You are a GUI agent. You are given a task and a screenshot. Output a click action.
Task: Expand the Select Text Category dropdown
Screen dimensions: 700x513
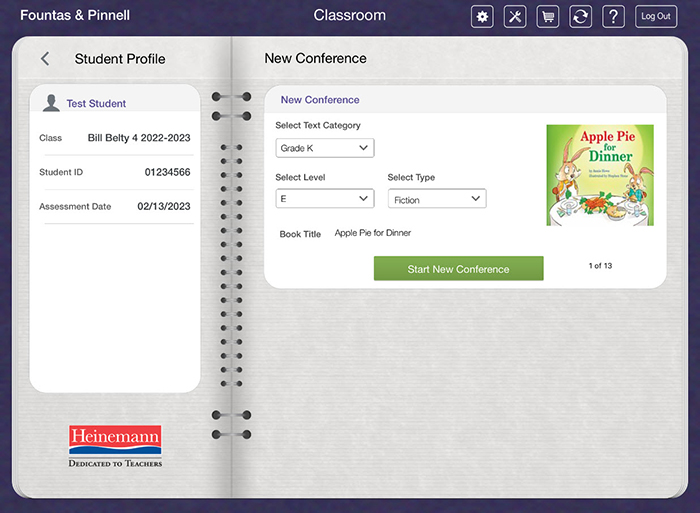pos(324,148)
